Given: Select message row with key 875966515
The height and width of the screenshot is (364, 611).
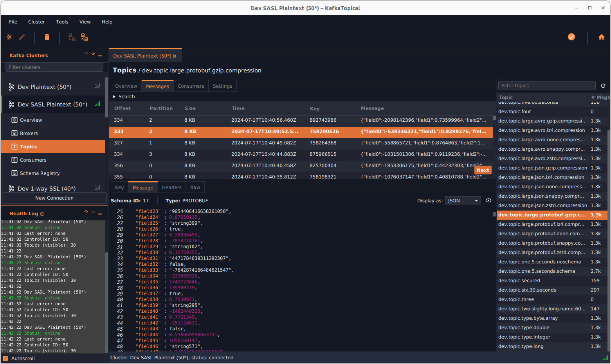Looking at the screenshot, I should (x=301, y=154).
